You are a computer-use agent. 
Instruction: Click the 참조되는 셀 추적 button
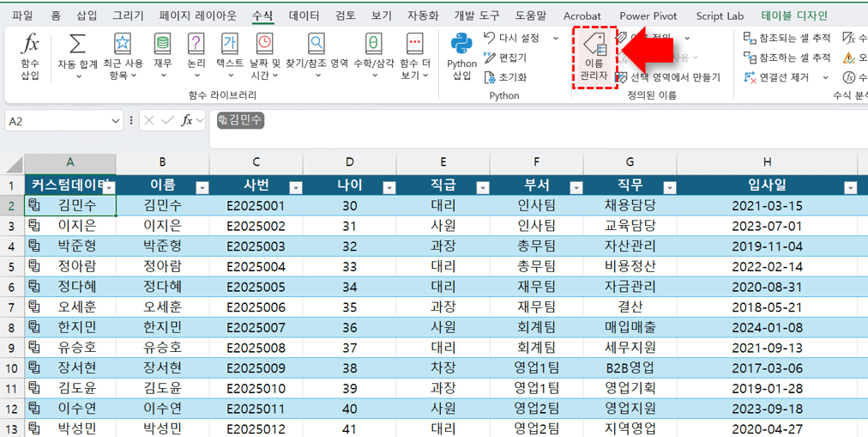coord(787,38)
